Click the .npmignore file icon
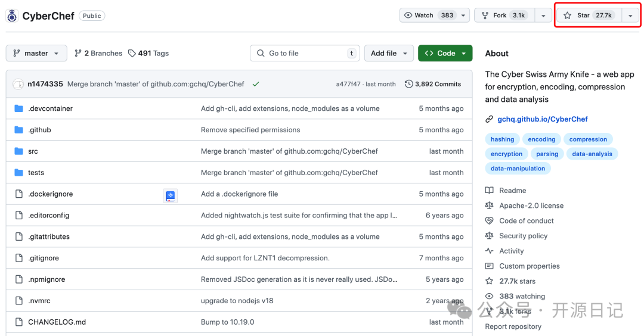This screenshot has height=336, width=644. click(19, 279)
